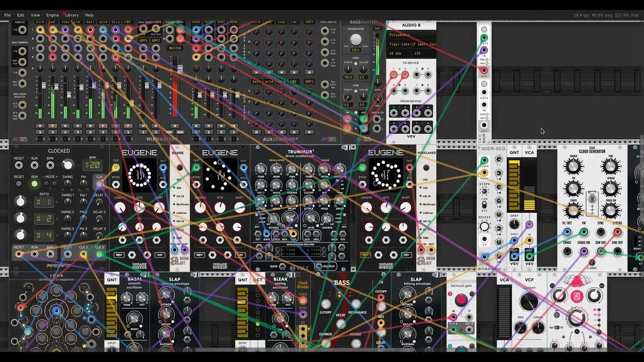This screenshot has width=644, height=362.
Task: Flip the Density switch on Cloud Generator
Action: tap(592, 198)
